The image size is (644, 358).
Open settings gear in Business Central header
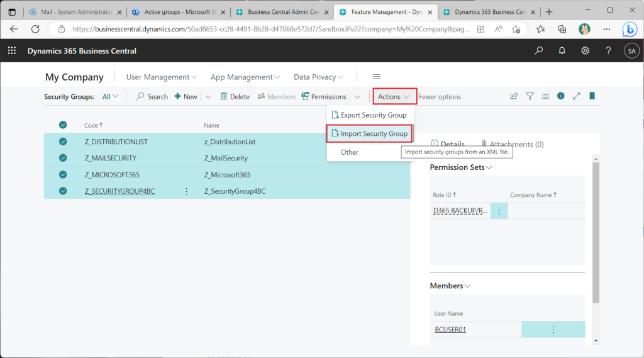coord(586,50)
